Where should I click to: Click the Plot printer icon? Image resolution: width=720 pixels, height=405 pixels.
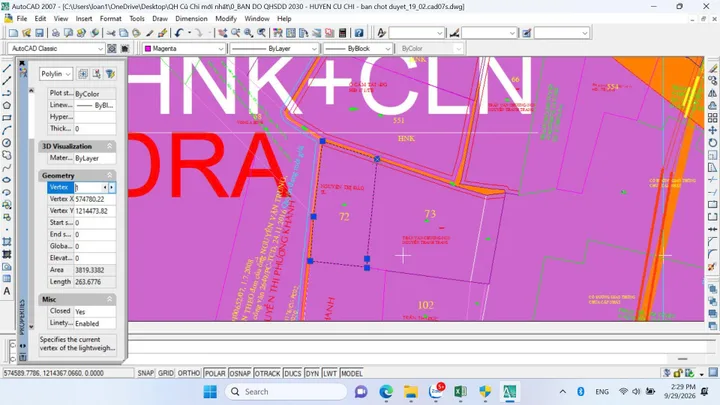pyautogui.click(x=56, y=33)
